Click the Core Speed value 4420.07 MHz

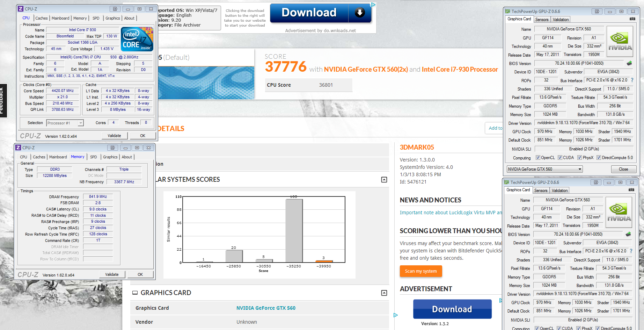coord(63,91)
